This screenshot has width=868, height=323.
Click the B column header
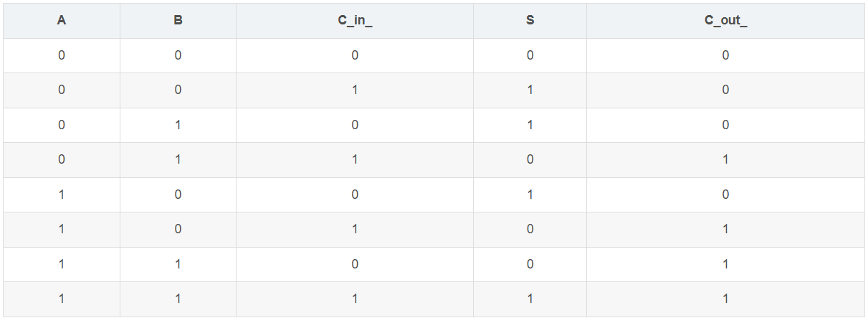178,21
